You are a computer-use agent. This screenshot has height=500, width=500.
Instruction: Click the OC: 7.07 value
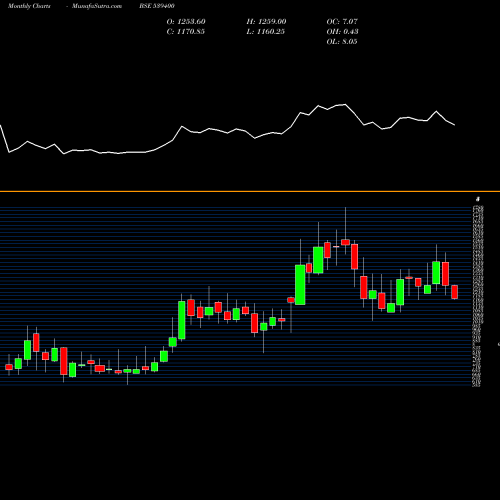pos(342,22)
